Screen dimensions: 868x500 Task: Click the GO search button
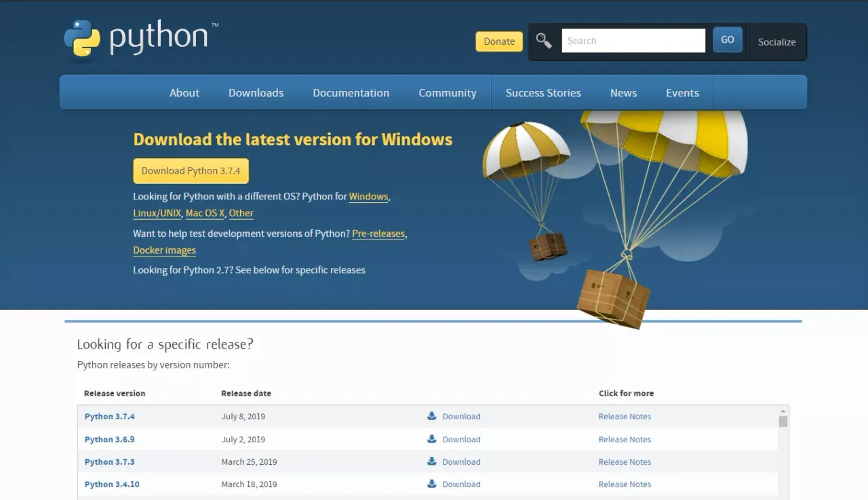(728, 40)
